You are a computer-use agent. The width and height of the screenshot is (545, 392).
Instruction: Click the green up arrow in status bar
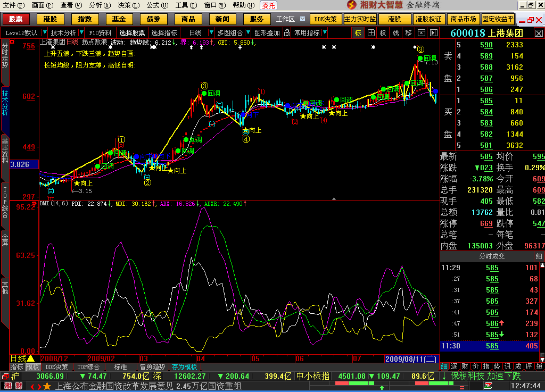click(382, 388)
